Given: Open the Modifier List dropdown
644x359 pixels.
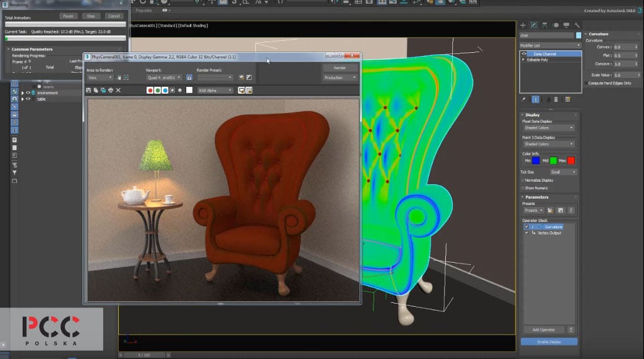Looking at the screenshot, I should 550,46.
